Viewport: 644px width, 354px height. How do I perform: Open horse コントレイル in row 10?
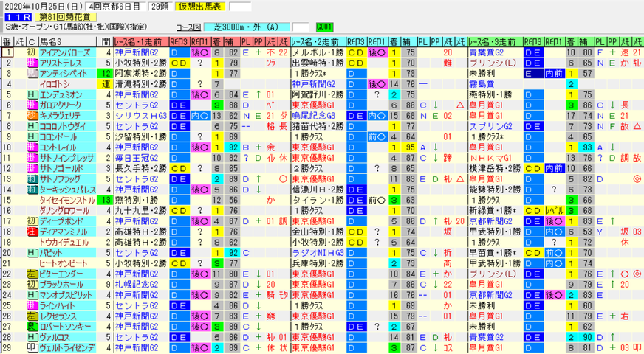pyautogui.click(x=58, y=147)
